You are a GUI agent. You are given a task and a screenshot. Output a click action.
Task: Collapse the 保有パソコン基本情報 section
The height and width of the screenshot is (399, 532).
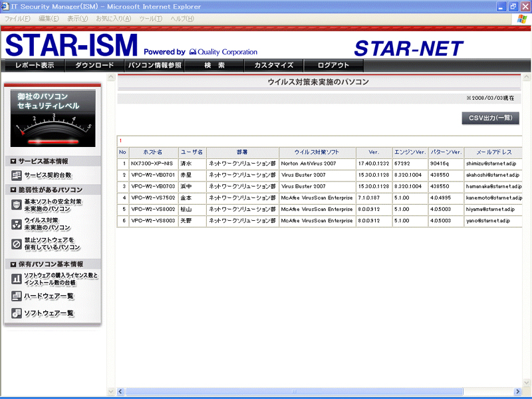click(13, 264)
